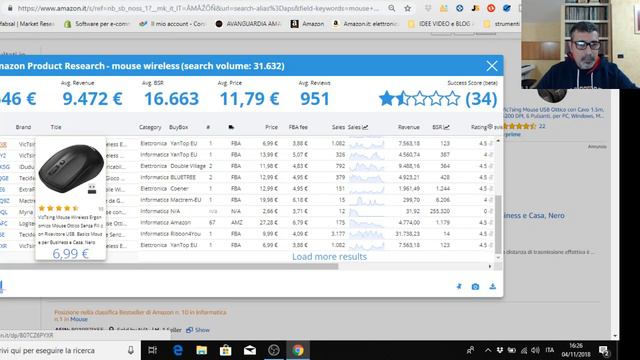Open Dropbox from the system tray
The image size is (640, 360).
pyautogui.click(x=500, y=350)
